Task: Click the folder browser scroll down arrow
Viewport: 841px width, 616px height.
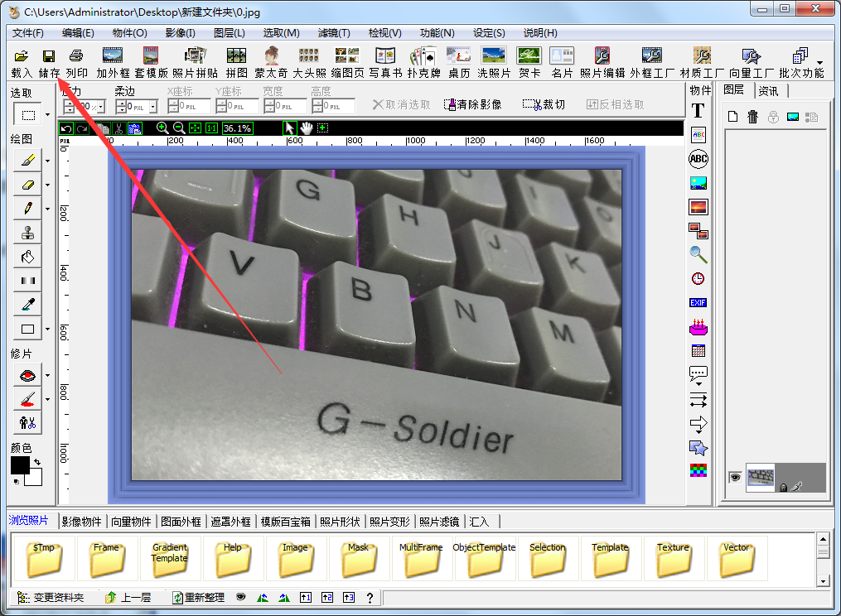Action: (x=823, y=581)
